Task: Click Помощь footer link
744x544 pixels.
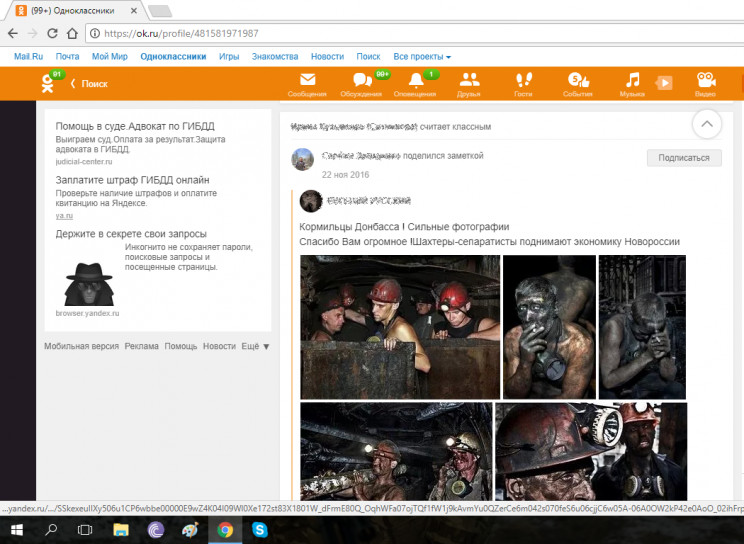Action: pos(181,346)
